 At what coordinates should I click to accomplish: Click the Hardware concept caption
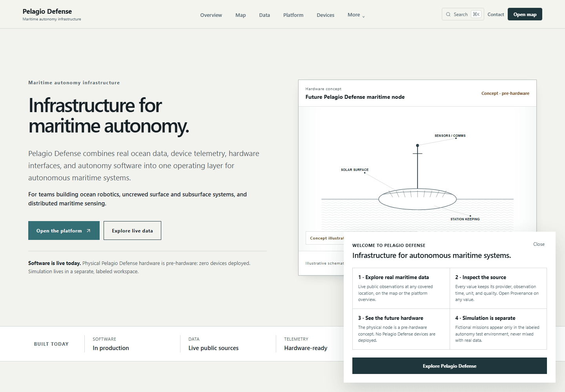tap(323, 89)
